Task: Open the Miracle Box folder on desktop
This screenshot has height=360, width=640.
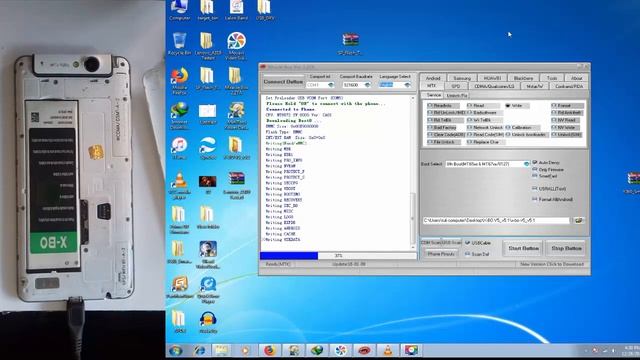Action: click(236, 79)
